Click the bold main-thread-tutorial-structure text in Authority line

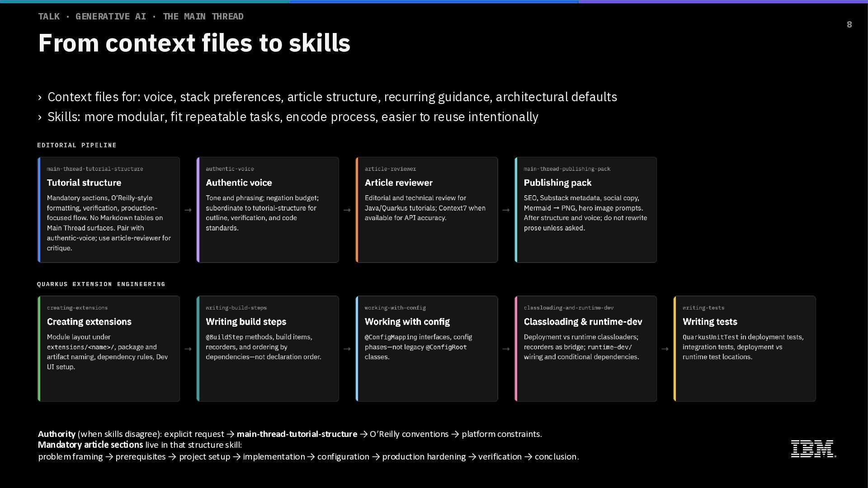pyautogui.click(x=297, y=434)
